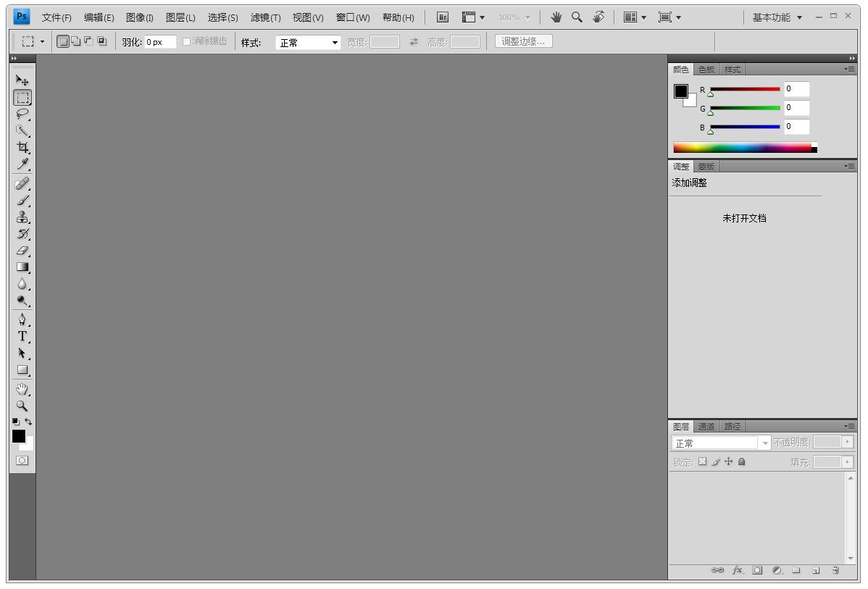Click the Add layer style fx icon
The height and width of the screenshot is (589, 868).
(737, 570)
